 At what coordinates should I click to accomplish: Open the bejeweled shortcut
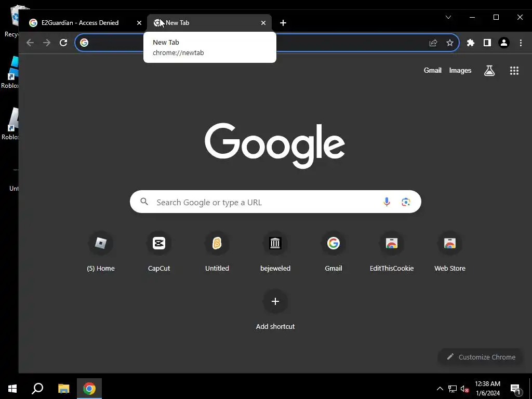tap(275, 252)
